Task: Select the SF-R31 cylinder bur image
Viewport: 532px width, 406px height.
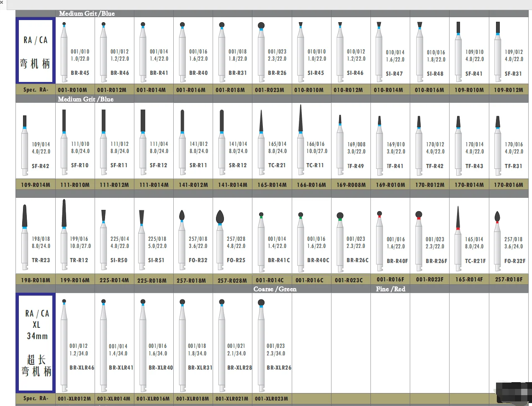Action: pyautogui.click(x=498, y=52)
